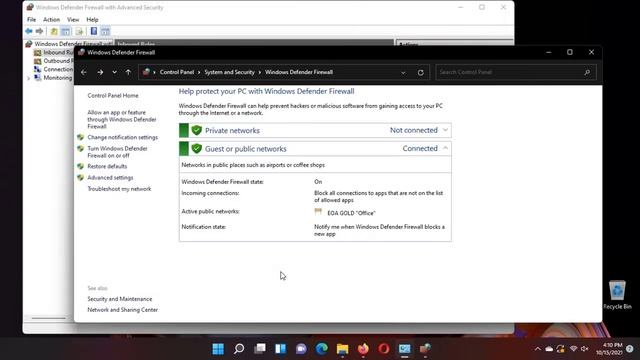Open Control Panel Home link
This screenshot has width=640, height=360.
113,96
